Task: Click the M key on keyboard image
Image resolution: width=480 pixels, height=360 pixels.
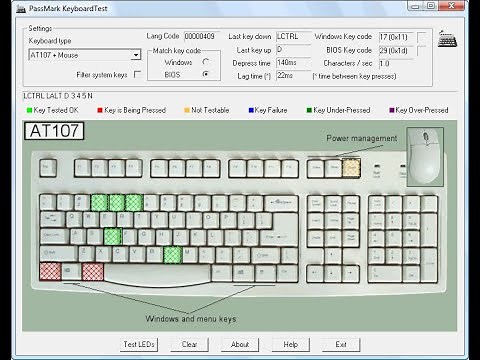Action: pyautogui.click(x=190, y=254)
